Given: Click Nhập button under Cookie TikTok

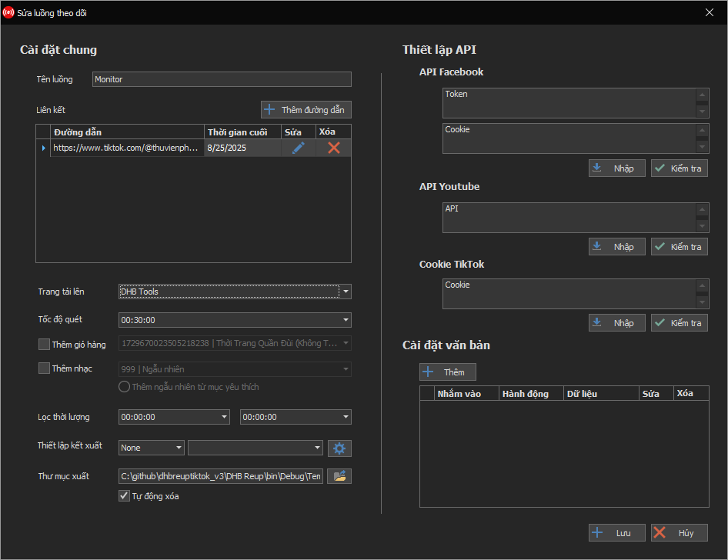Looking at the screenshot, I should point(617,323).
